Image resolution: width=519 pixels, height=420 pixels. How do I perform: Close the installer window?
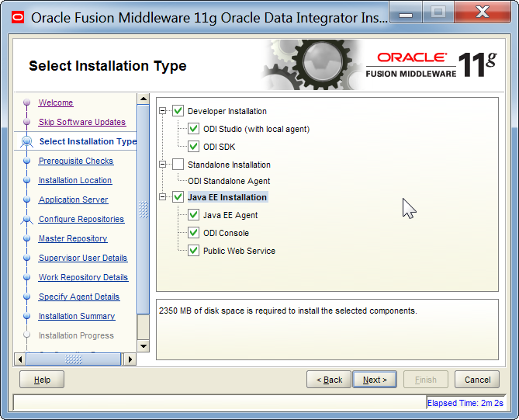[x=483, y=12]
